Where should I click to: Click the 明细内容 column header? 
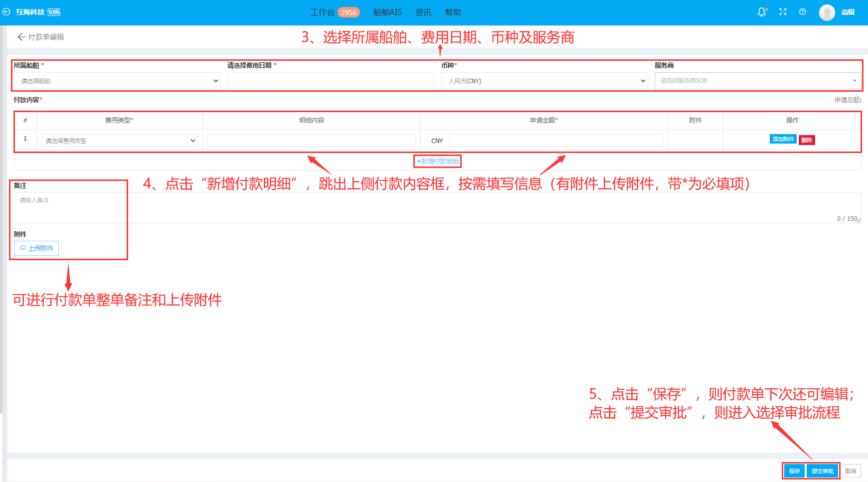[x=312, y=120]
